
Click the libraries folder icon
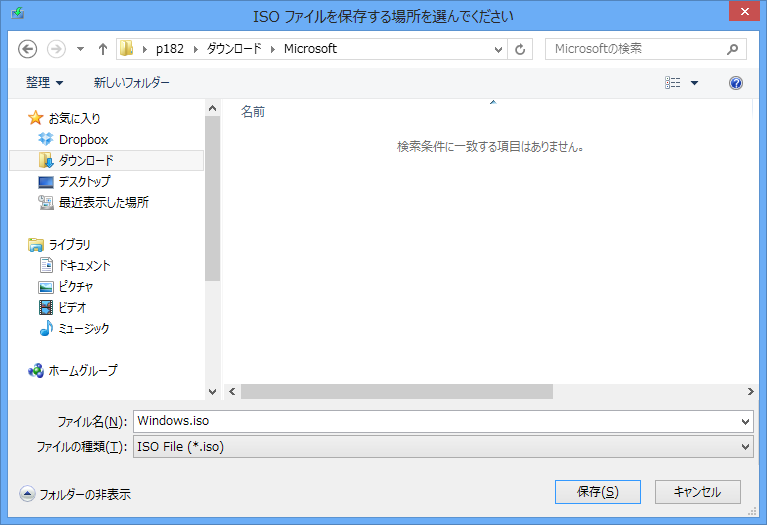pos(36,245)
